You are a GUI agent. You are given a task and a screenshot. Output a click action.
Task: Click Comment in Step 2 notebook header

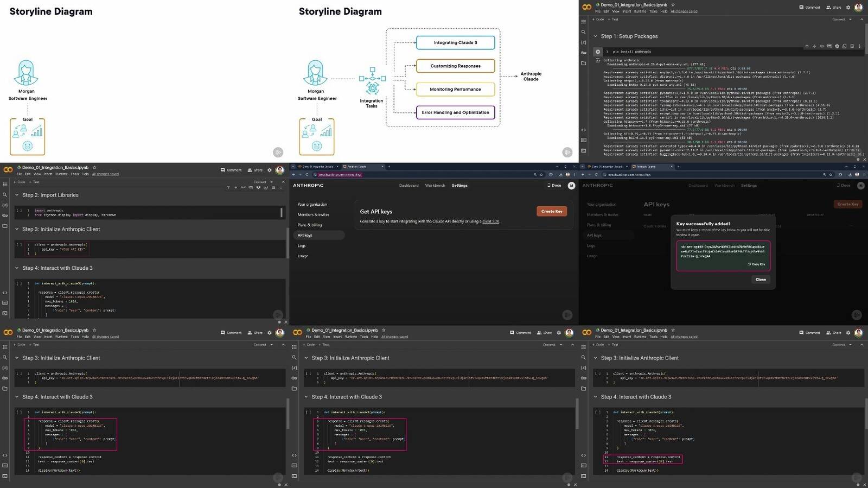click(x=231, y=170)
